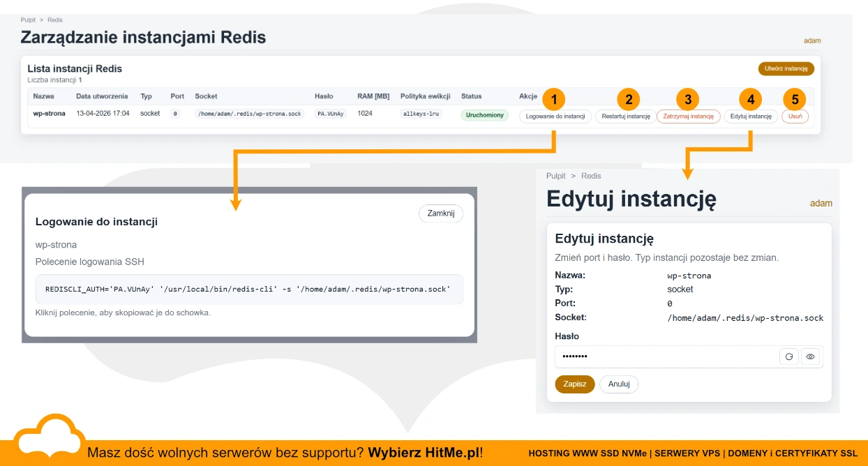This screenshot has width=868, height=466.
Task: Click socket path value in edit form
Action: [745, 318]
